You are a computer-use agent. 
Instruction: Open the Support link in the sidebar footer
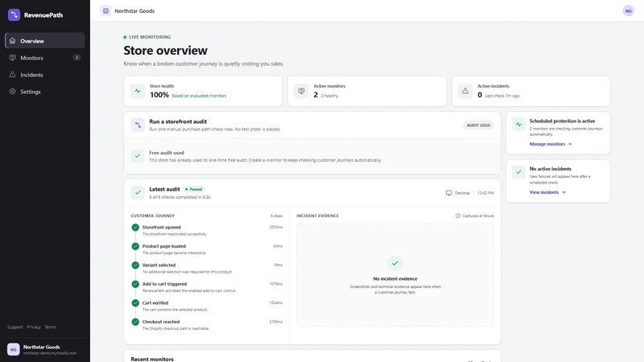pyautogui.click(x=14, y=327)
